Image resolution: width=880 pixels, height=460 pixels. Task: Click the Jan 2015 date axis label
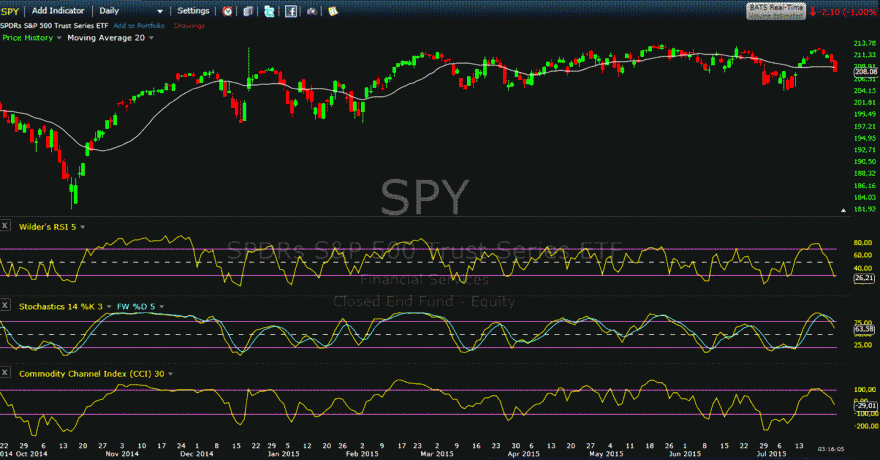point(283,454)
